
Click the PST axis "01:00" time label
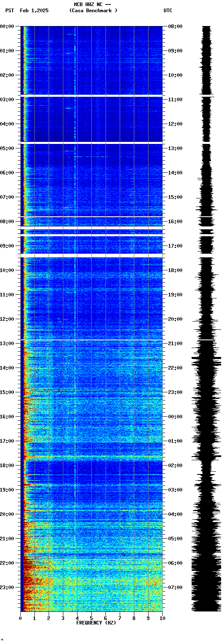tap(7, 51)
